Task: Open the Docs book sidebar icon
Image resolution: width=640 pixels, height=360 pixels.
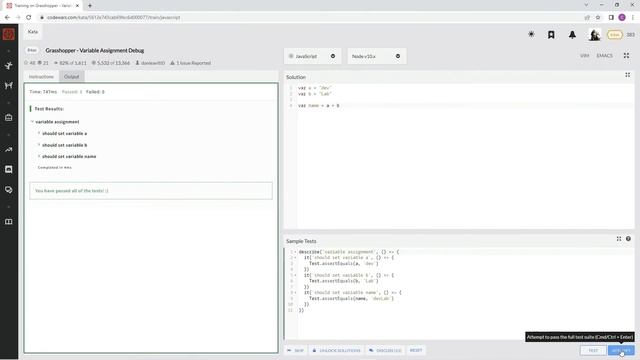Action: pos(9,222)
